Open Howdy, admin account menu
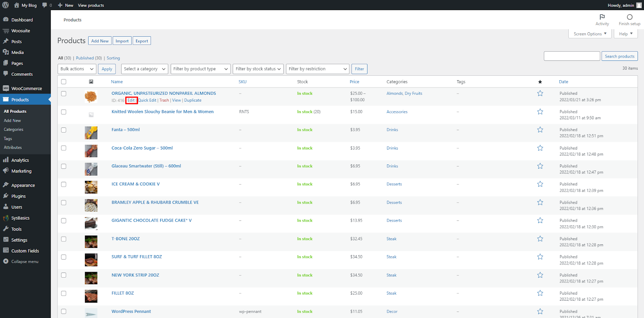 point(625,5)
